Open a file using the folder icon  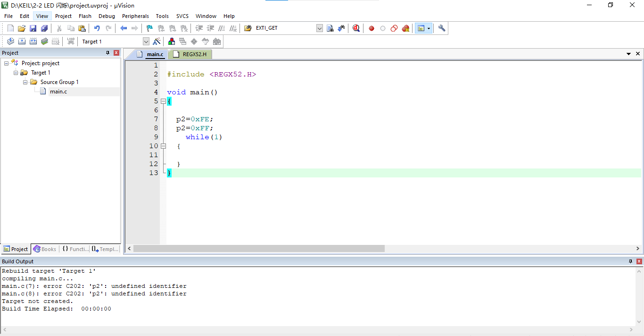click(x=22, y=28)
